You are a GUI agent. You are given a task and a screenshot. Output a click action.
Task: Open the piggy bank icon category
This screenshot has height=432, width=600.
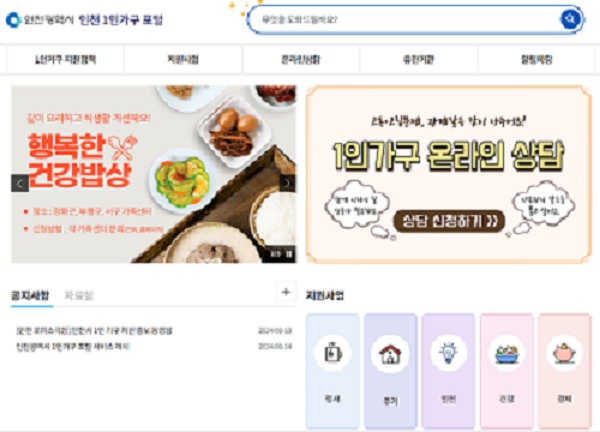coord(565,370)
